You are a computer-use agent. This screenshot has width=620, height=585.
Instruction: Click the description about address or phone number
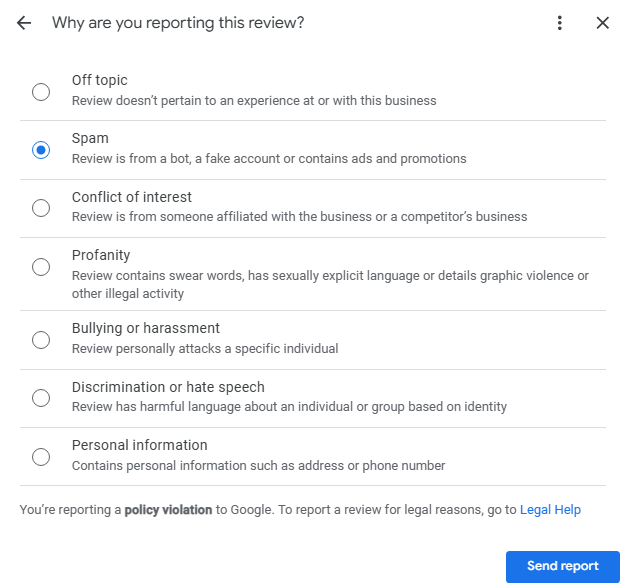coord(258,466)
